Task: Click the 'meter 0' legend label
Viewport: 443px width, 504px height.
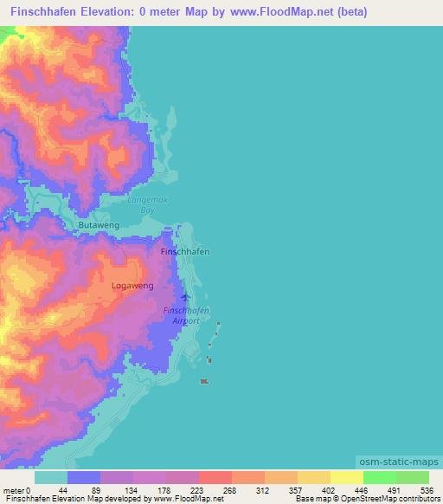Action: pos(16,490)
